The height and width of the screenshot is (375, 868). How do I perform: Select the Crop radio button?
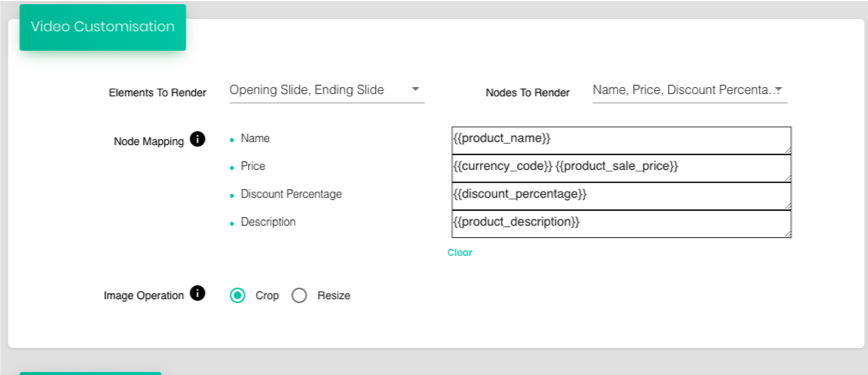[x=238, y=296]
